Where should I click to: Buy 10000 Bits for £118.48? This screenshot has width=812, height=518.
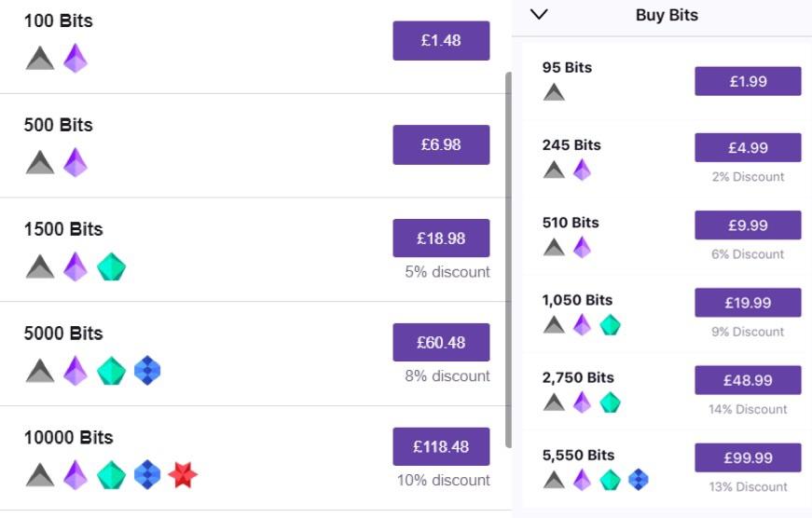coord(441,446)
